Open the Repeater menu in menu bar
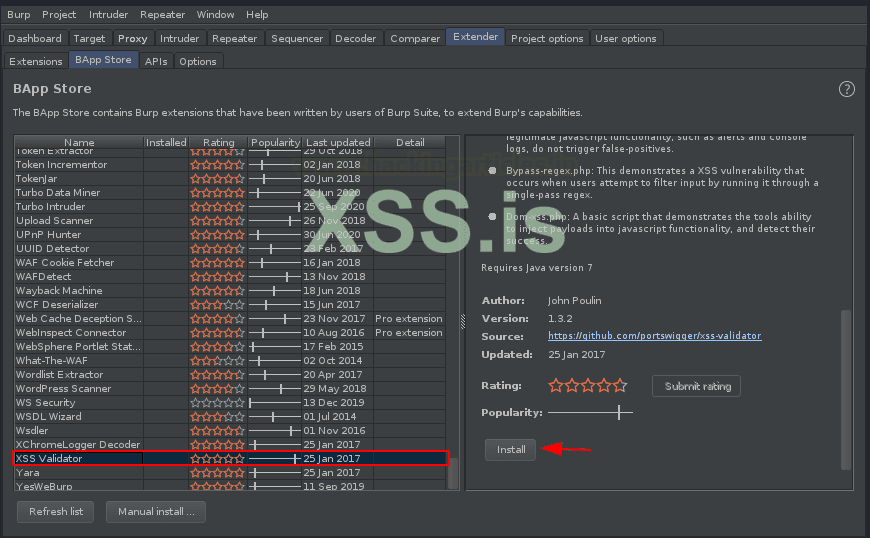The width and height of the screenshot is (870, 538). click(162, 14)
